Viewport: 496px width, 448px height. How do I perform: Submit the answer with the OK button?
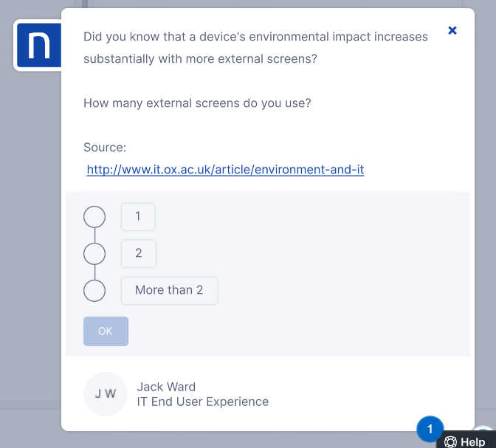pos(106,331)
